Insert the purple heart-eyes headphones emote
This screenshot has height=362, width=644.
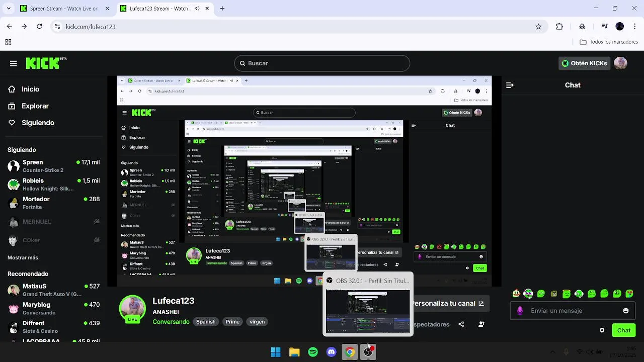pyautogui.click(x=528, y=294)
